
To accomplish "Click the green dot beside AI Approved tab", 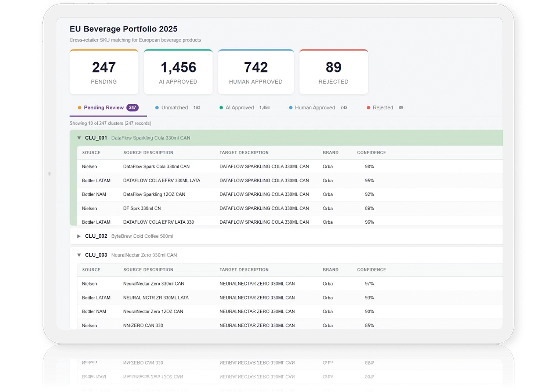I will (221, 108).
